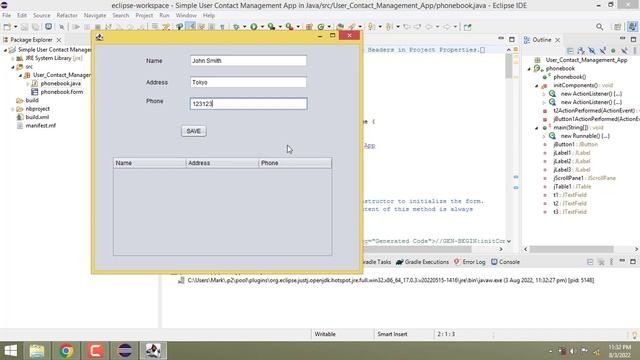Click the Open Perspective toolbar icon
The width and height of the screenshot is (640, 360).
point(618,27)
